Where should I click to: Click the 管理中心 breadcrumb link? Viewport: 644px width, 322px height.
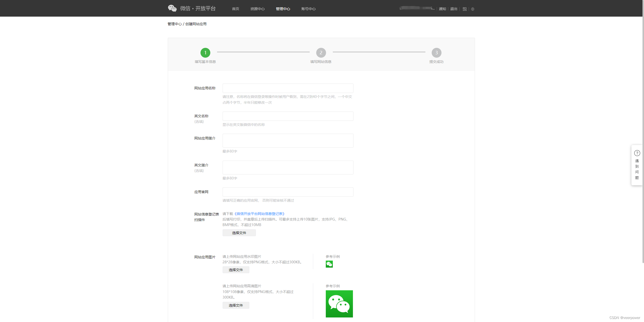click(175, 24)
